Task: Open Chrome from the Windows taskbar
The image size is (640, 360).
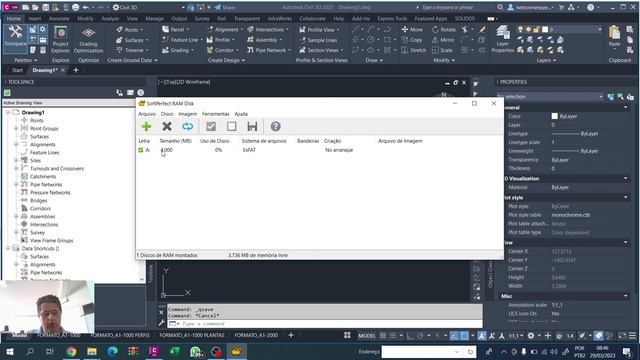Action: 71,351
